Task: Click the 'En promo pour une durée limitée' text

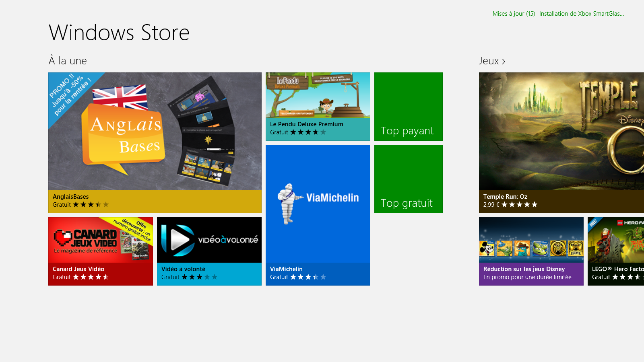Action: point(527,277)
